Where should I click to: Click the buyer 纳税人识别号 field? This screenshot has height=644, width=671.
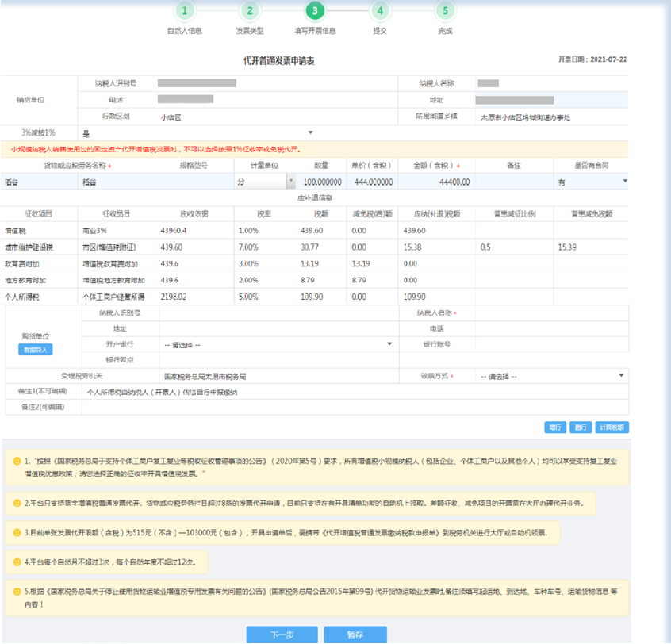click(278, 312)
